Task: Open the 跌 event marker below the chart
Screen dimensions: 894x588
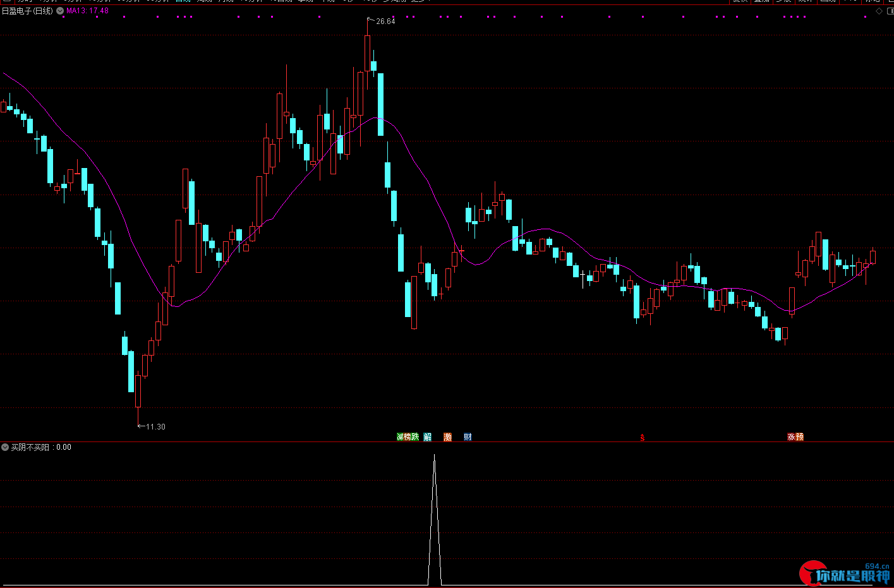Action: [415, 437]
